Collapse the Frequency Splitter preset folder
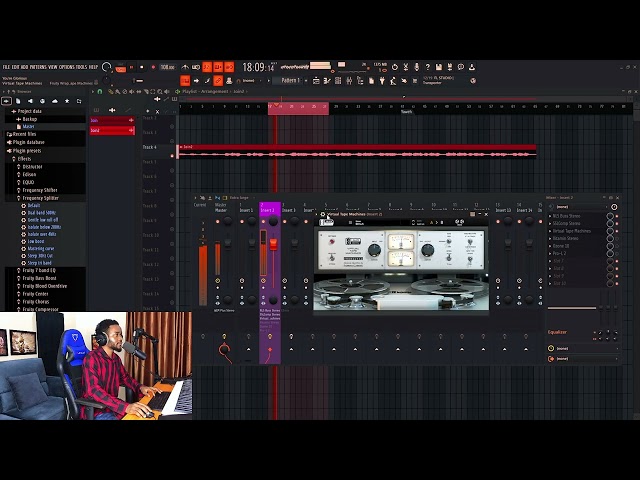 point(38,198)
